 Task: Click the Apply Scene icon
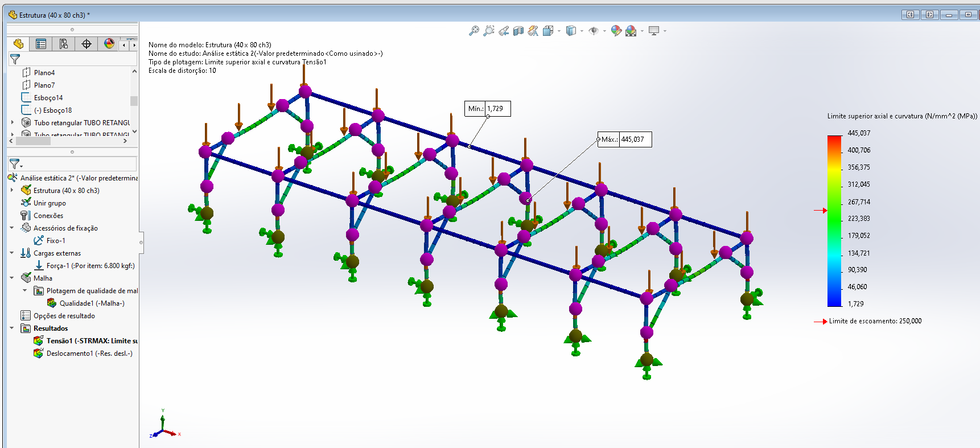631,31
